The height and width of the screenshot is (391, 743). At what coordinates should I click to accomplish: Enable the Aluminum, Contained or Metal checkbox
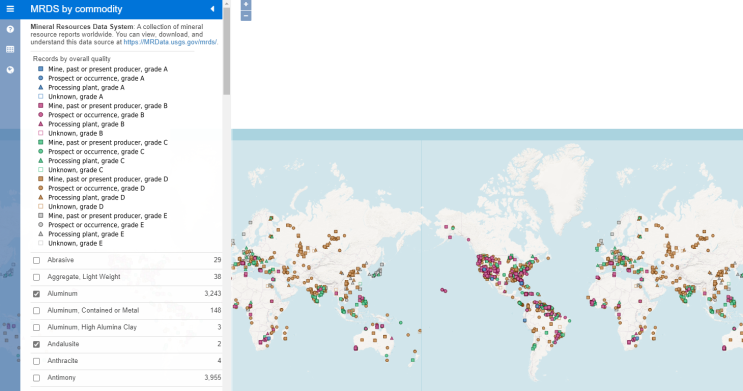click(x=36, y=311)
